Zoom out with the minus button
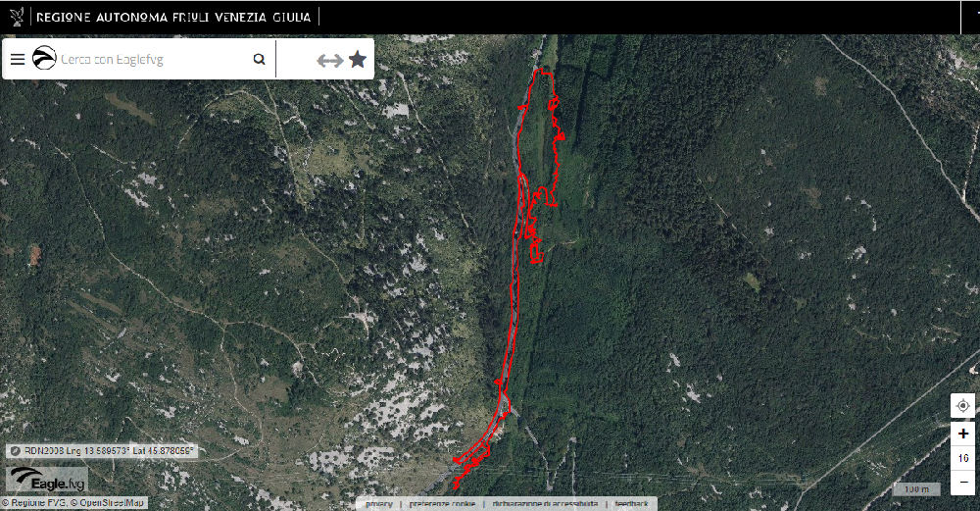The width and height of the screenshot is (980, 511). [x=963, y=483]
